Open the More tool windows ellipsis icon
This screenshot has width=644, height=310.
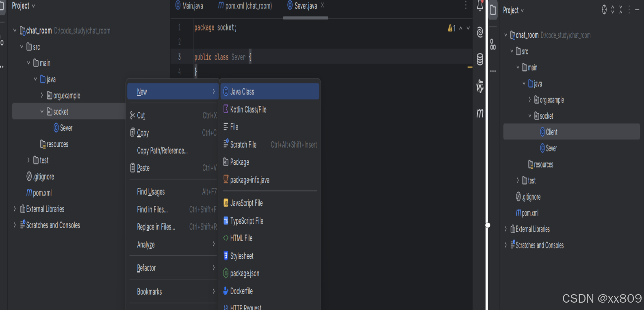coord(493,71)
